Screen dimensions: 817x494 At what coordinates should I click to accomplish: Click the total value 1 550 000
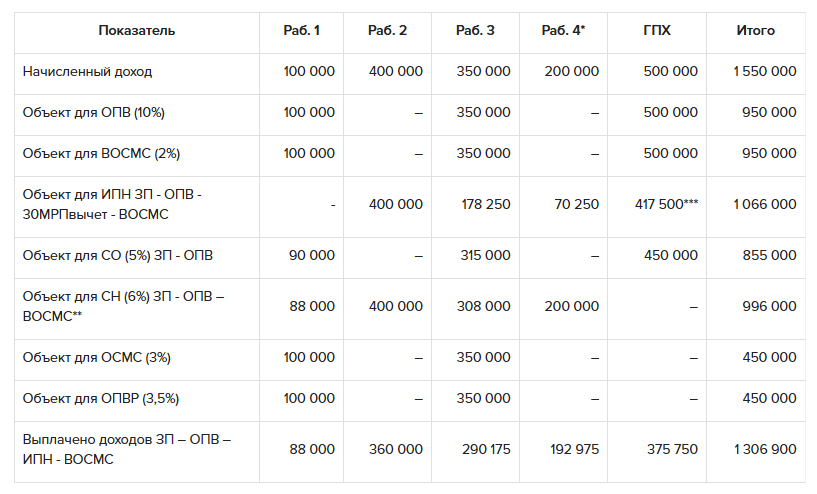click(x=764, y=72)
